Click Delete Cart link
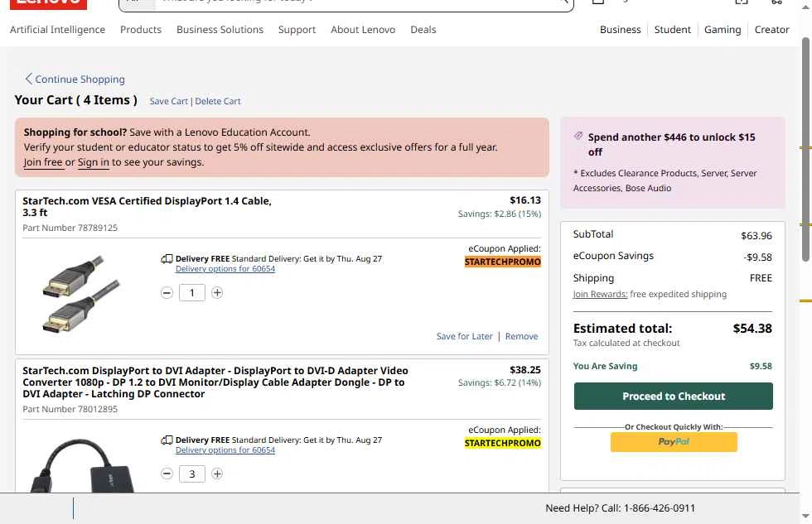This screenshot has width=812, height=524. [217, 101]
